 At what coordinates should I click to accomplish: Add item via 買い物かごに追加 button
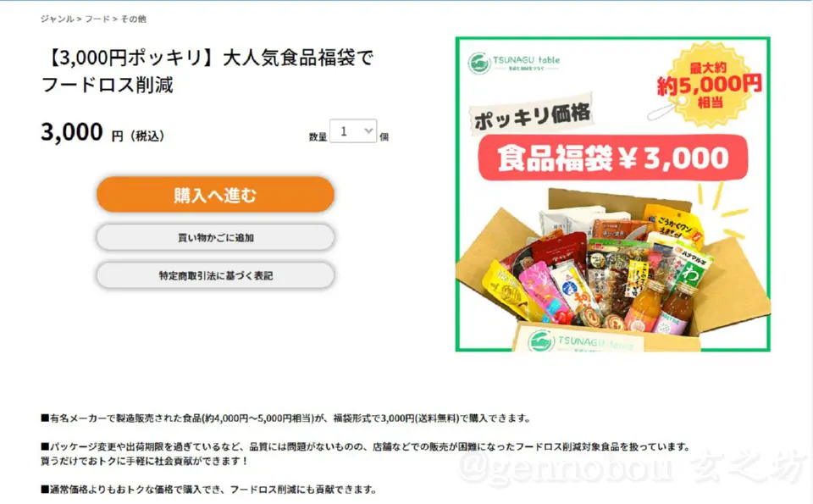coord(215,237)
